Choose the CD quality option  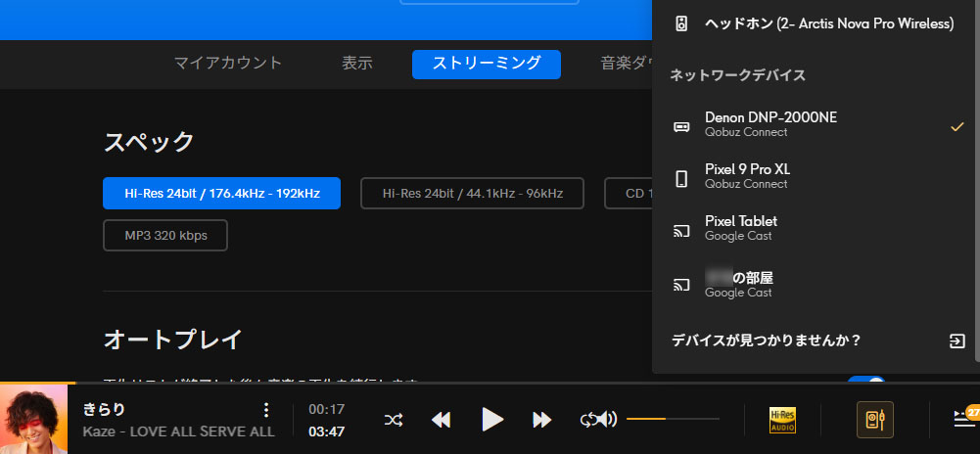tap(629, 194)
